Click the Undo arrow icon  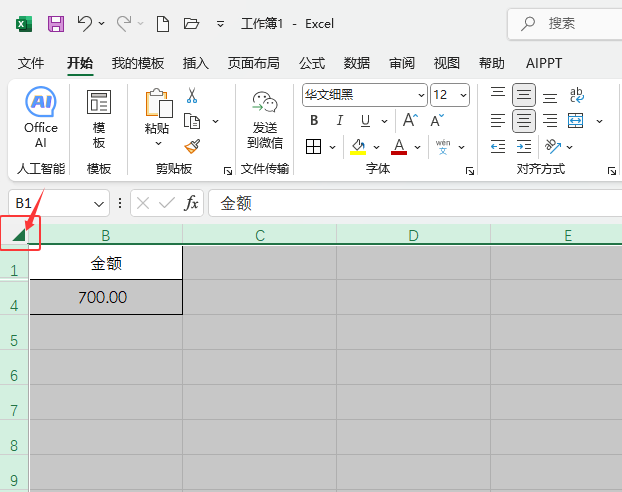tap(84, 24)
